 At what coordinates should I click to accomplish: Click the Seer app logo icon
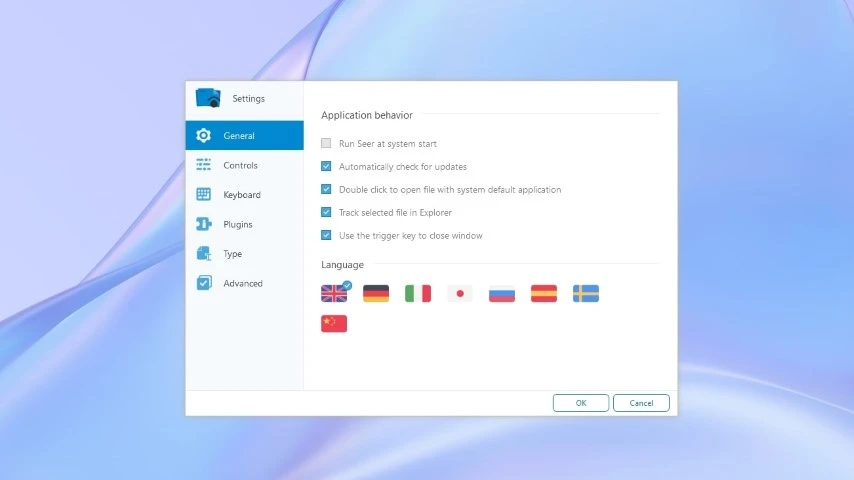coord(208,98)
